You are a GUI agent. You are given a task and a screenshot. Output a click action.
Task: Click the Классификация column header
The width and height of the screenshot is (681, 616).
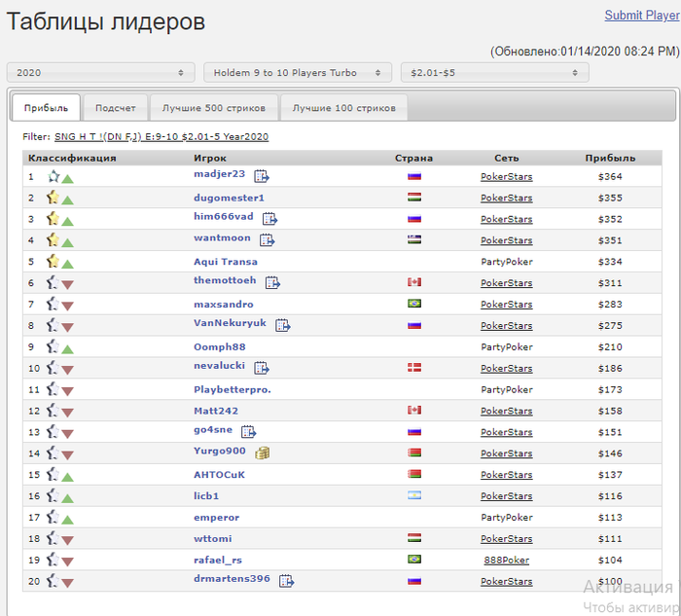[72, 158]
